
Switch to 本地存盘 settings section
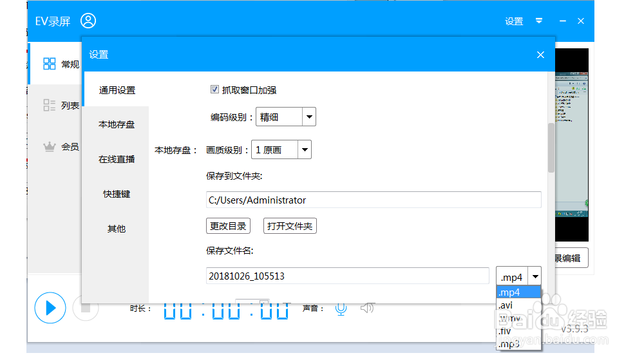[117, 124]
